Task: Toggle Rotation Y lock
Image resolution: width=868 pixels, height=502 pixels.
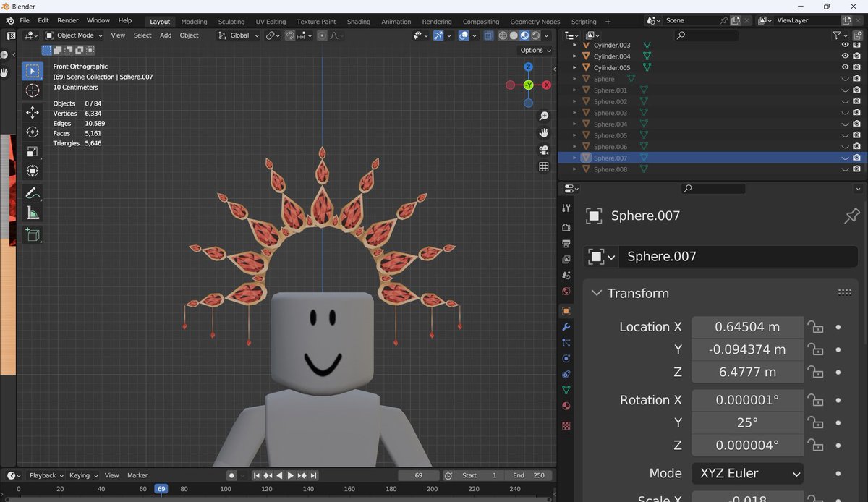Action: 815,422
